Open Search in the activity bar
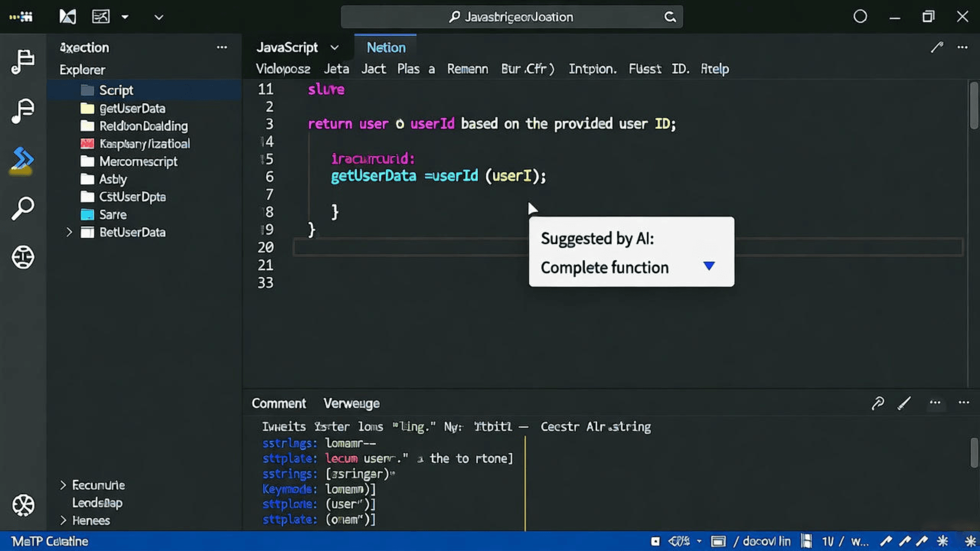The image size is (980, 551). pos(22,208)
